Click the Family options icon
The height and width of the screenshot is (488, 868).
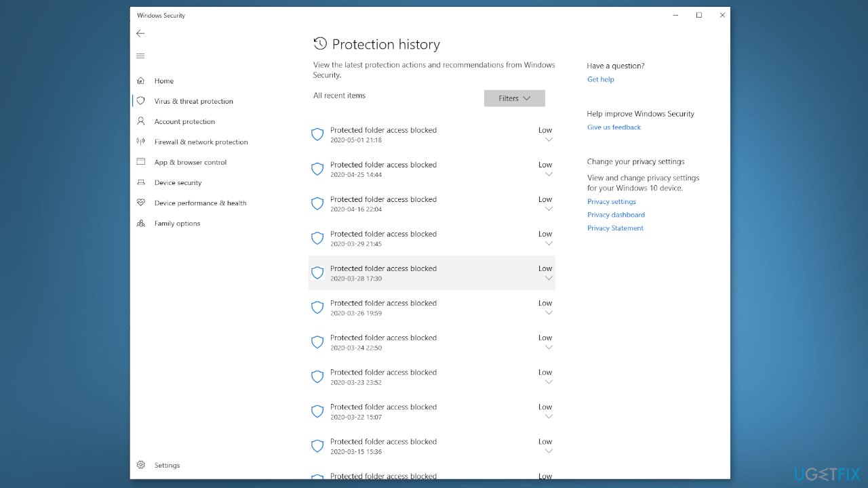point(140,223)
